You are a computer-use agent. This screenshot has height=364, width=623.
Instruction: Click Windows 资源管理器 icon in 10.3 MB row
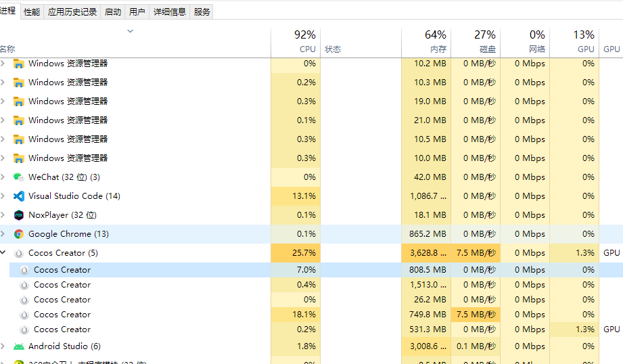tap(19, 83)
